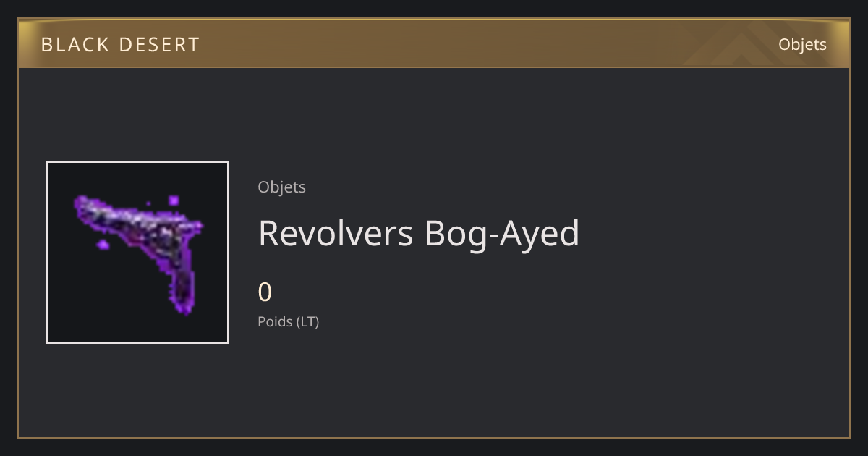Click the Revolvers Bog-Ayed item thumbnail

pos(137,253)
